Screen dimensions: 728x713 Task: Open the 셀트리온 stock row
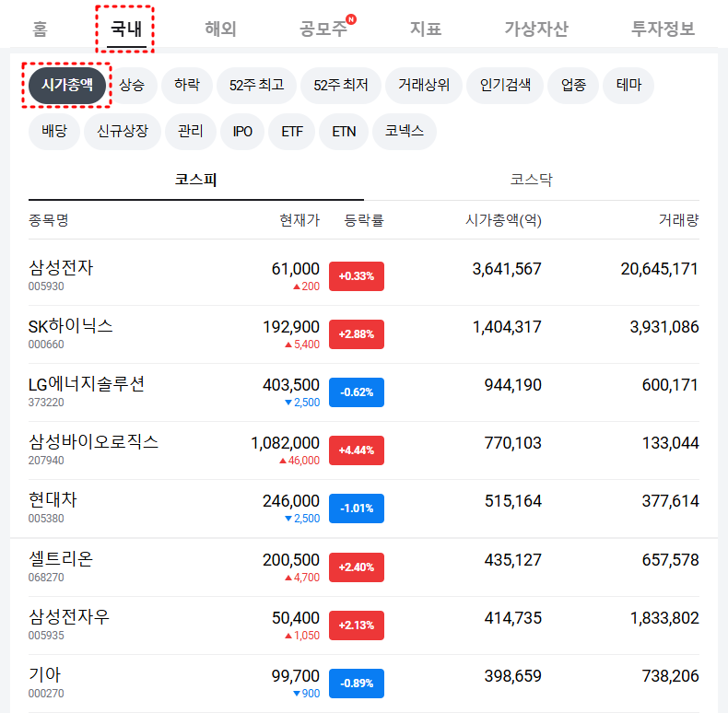point(364,567)
